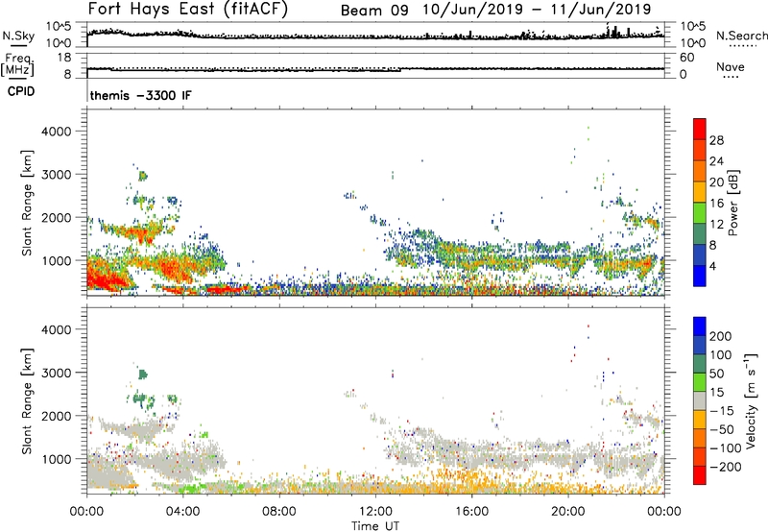Click the '3000' tick on the velocity panel
This screenshot has width=768, height=532.
pyautogui.click(x=57, y=373)
